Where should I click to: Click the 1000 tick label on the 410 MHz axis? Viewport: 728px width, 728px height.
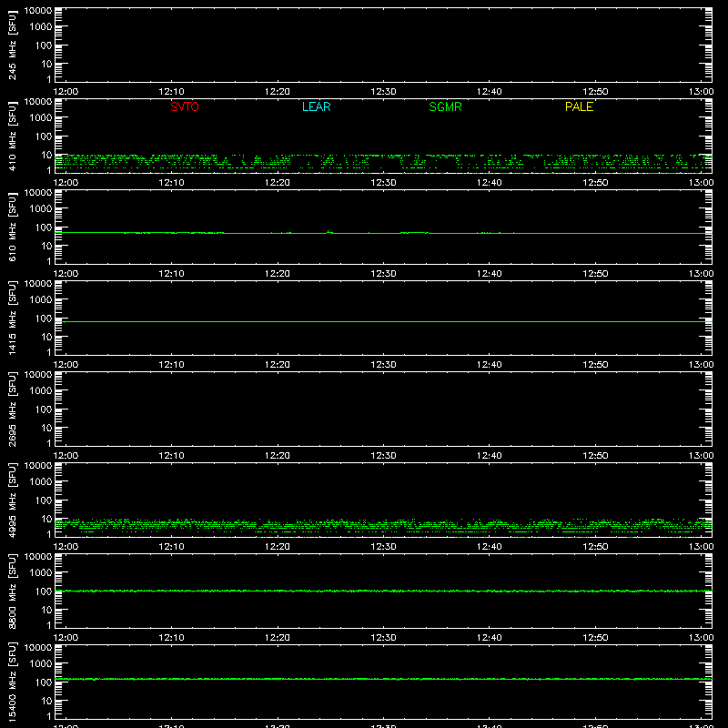[x=41, y=118]
